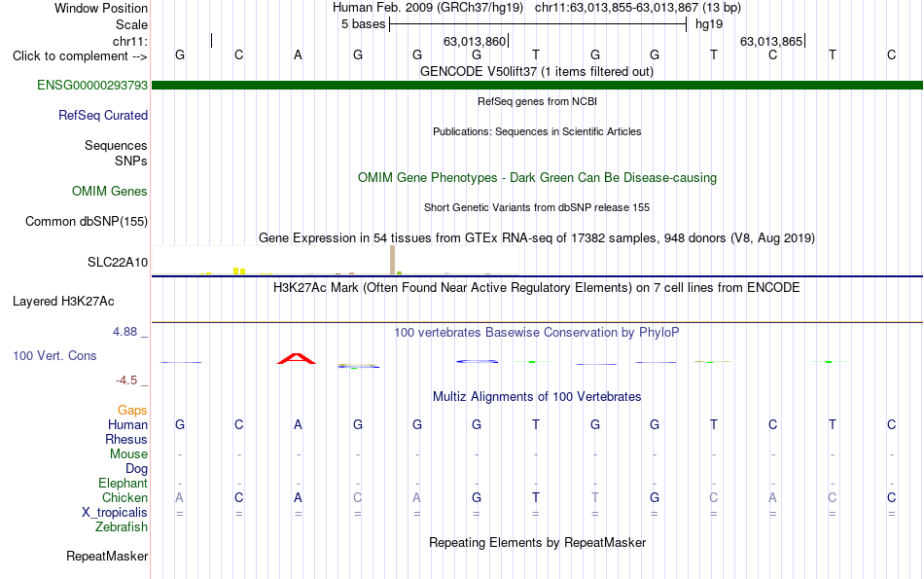Click the Human Feb. 2009 (GRCh37/hg19) text
Screen dimensions: 924x579
tap(428, 8)
